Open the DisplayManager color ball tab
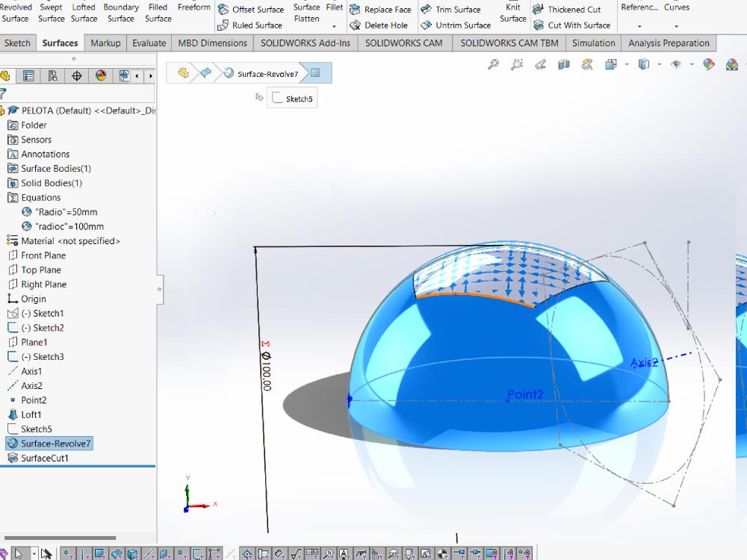This screenshot has width=747, height=560. coord(101,75)
